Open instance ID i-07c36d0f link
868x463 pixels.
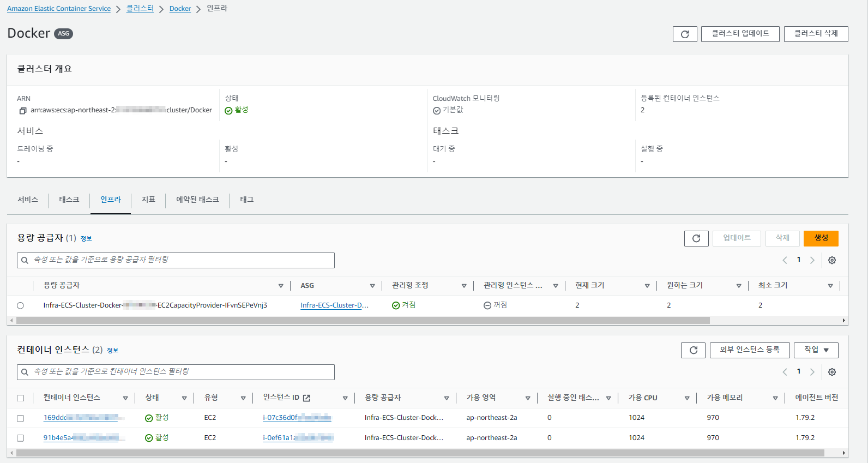[x=297, y=418]
